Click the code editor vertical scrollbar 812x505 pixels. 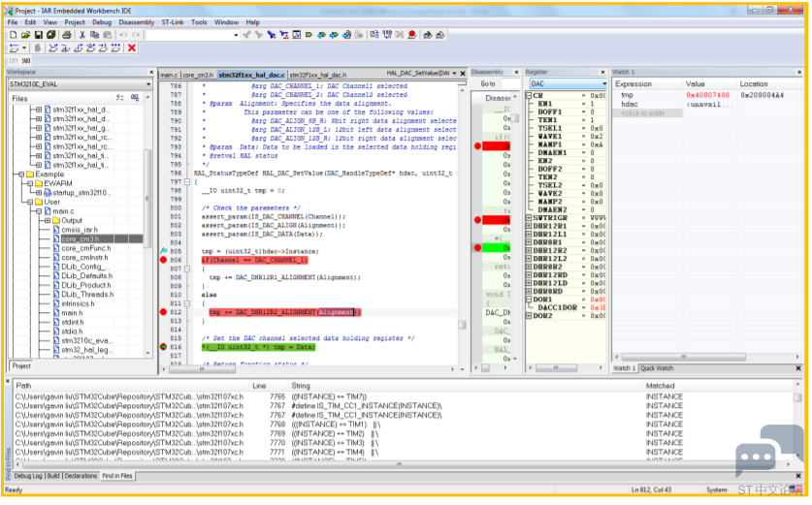(x=462, y=228)
